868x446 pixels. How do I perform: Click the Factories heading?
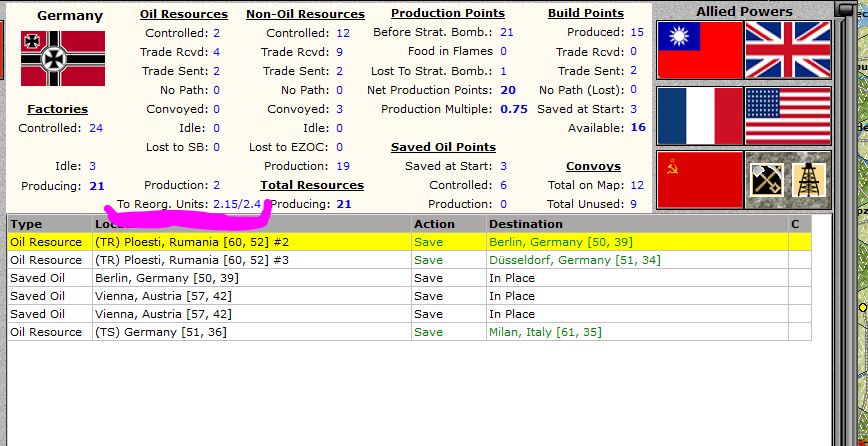point(58,109)
